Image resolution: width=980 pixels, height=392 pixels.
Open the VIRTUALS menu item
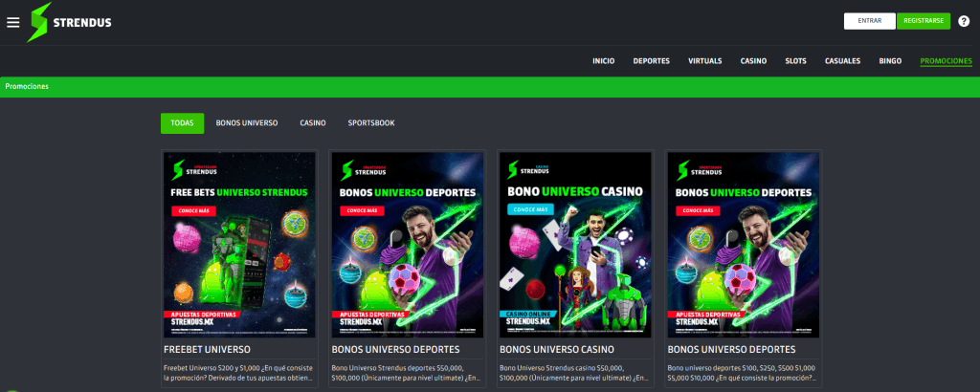pyautogui.click(x=705, y=61)
